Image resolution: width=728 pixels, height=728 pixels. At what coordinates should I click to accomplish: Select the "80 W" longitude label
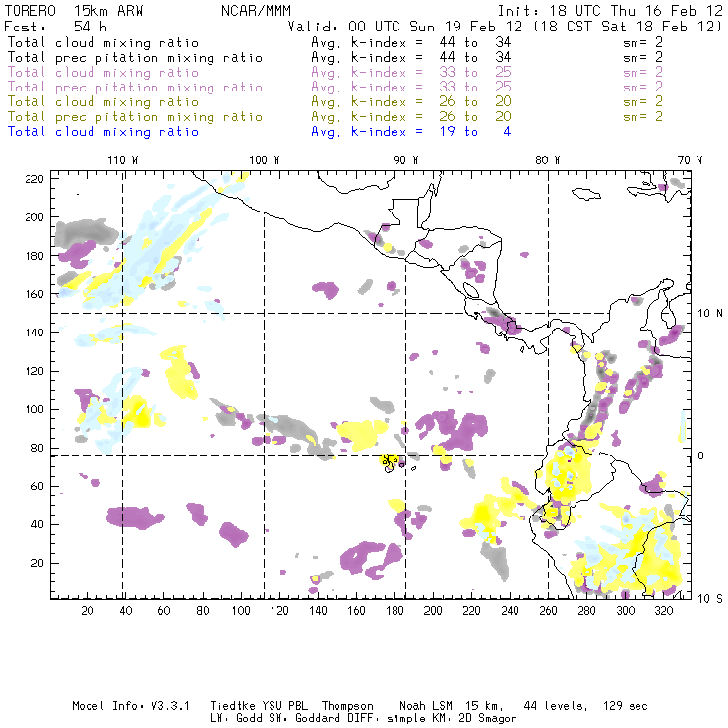(x=548, y=160)
